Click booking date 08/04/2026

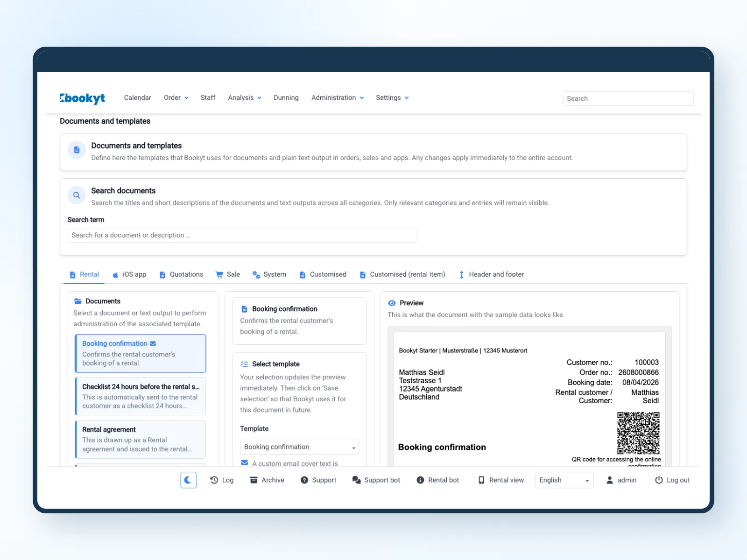(x=640, y=382)
